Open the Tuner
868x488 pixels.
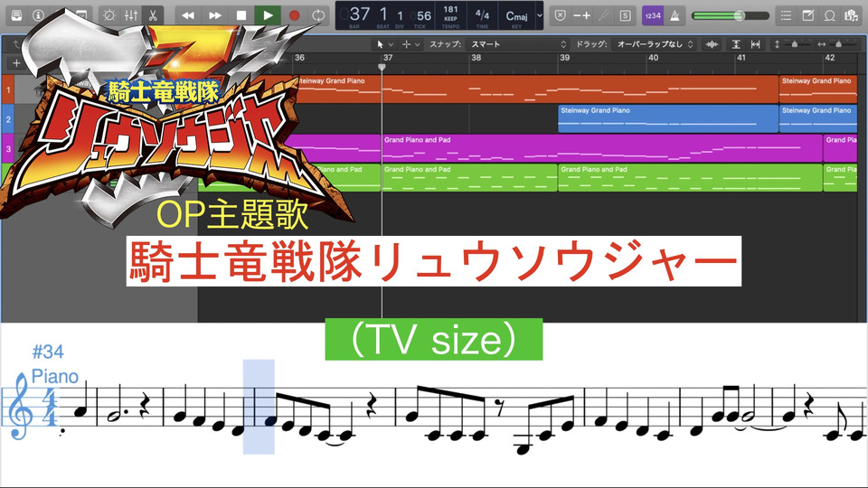pyautogui.click(x=603, y=15)
